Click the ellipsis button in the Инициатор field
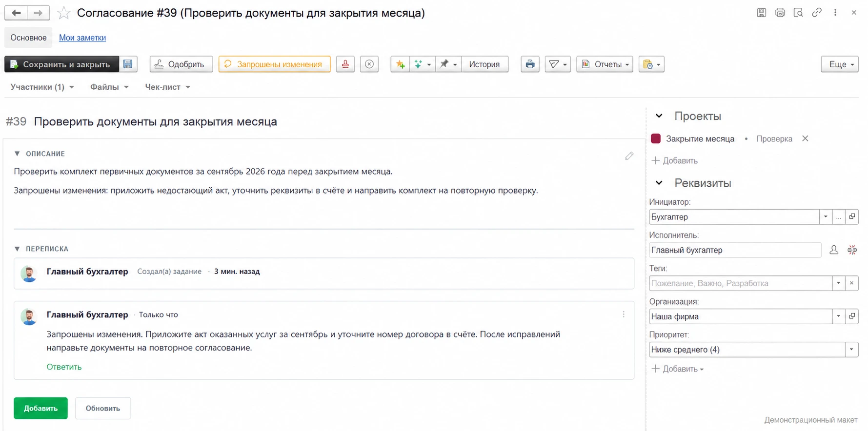 (x=839, y=217)
